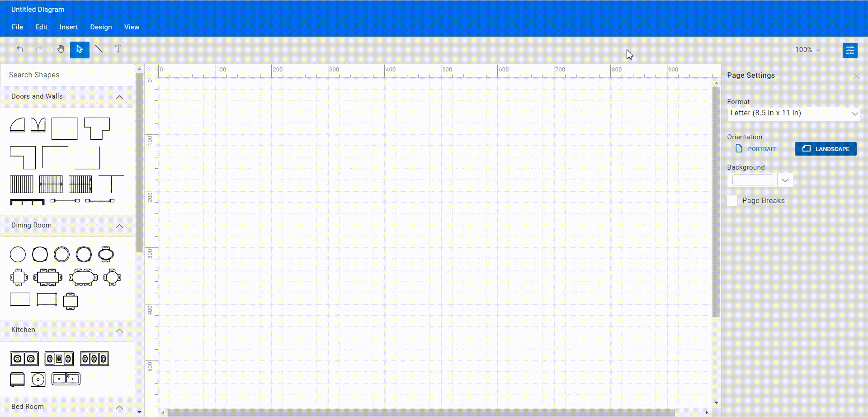This screenshot has width=868, height=417.
Task: Click the Undo arrow icon
Action: coord(20,49)
